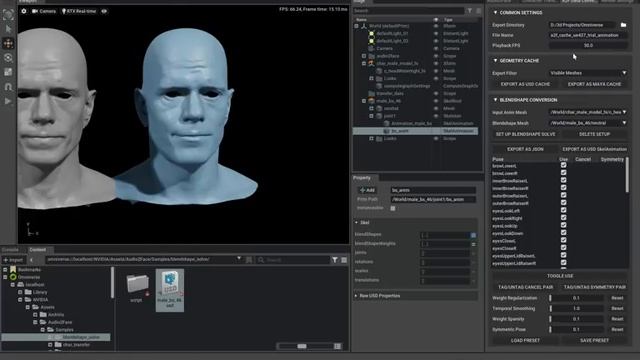Toggle visibility of World defaultPrim
The height and width of the screenshot is (360, 640).
pyautogui.click(x=436, y=26)
